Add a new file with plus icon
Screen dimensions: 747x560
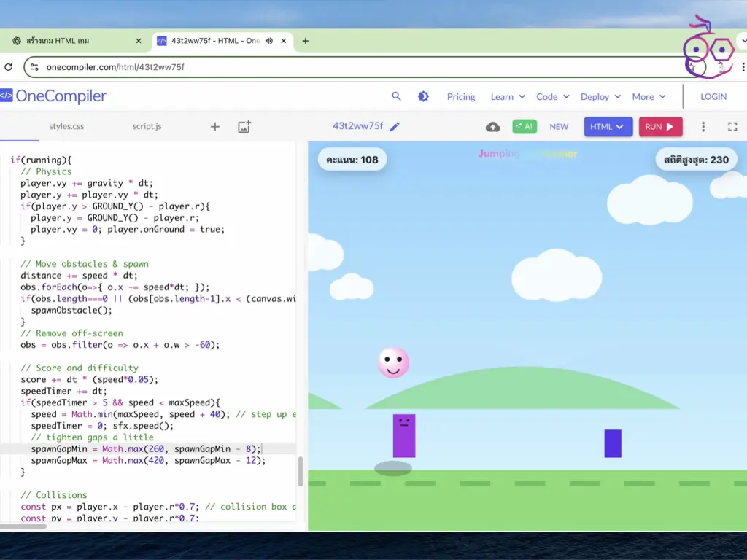[215, 127]
